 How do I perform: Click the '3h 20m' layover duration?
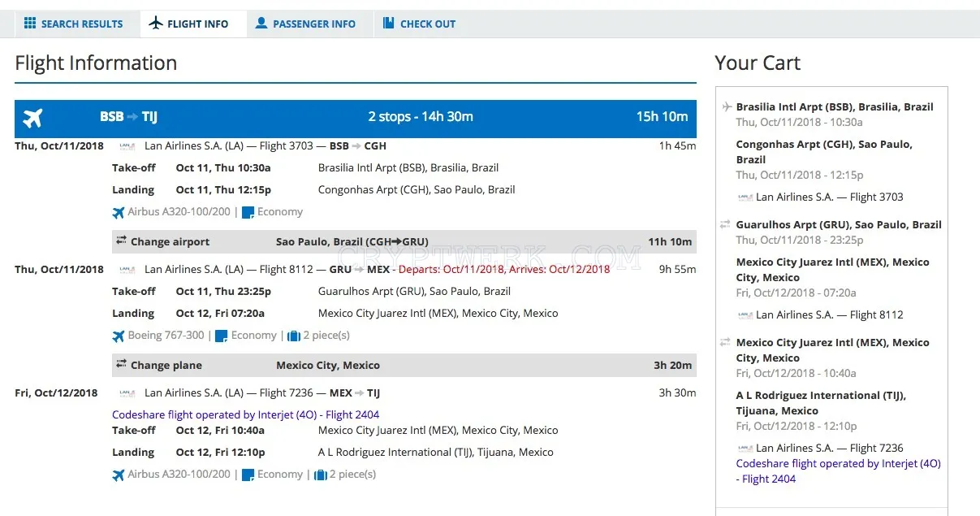(673, 365)
